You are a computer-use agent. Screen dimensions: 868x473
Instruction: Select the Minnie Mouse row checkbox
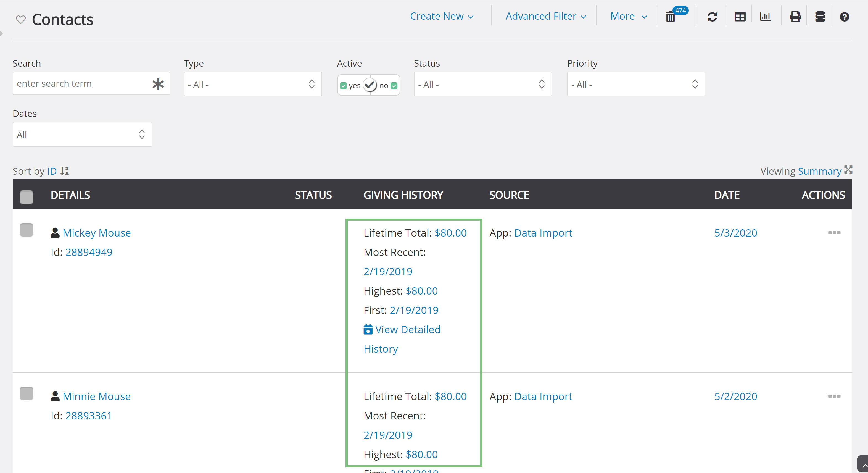click(26, 393)
